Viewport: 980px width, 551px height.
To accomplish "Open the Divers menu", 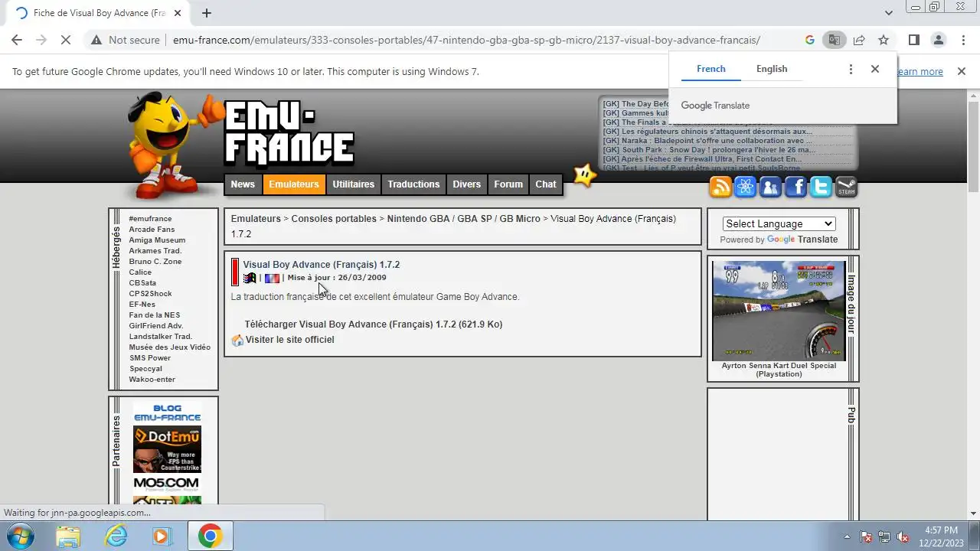I will [x=466, y=184].
